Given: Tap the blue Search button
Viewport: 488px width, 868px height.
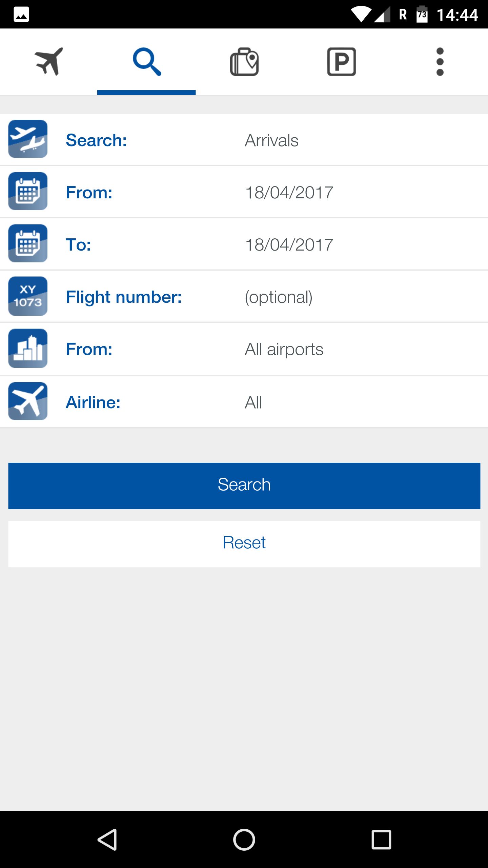Looking at the screenshot, I should [x=244, y=486].
